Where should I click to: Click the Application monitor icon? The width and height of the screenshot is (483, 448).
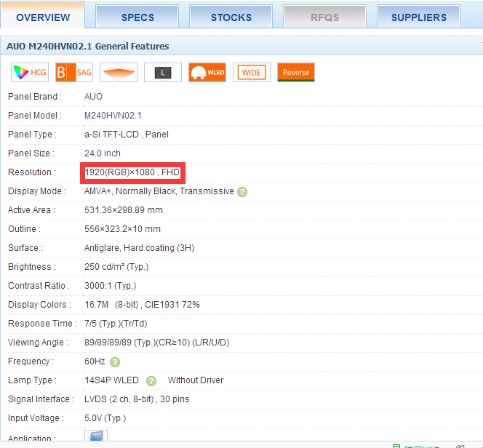click(x=96, y=436)
